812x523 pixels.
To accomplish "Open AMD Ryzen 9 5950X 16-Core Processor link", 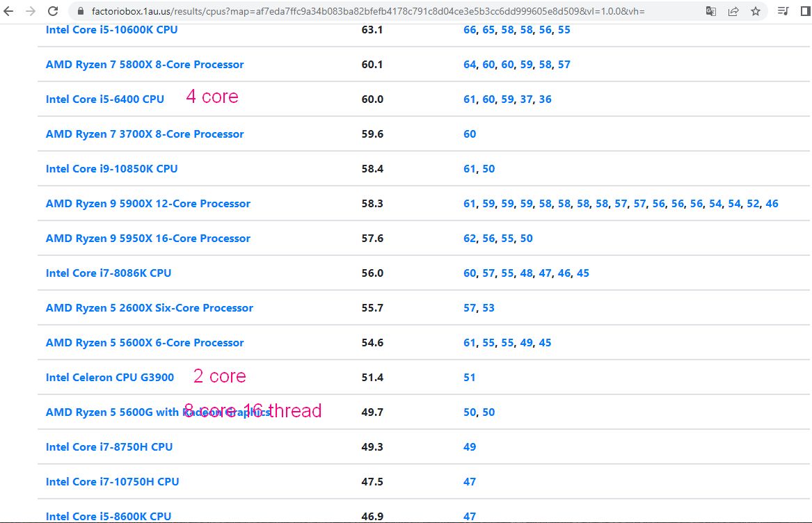I will (148, 238).
